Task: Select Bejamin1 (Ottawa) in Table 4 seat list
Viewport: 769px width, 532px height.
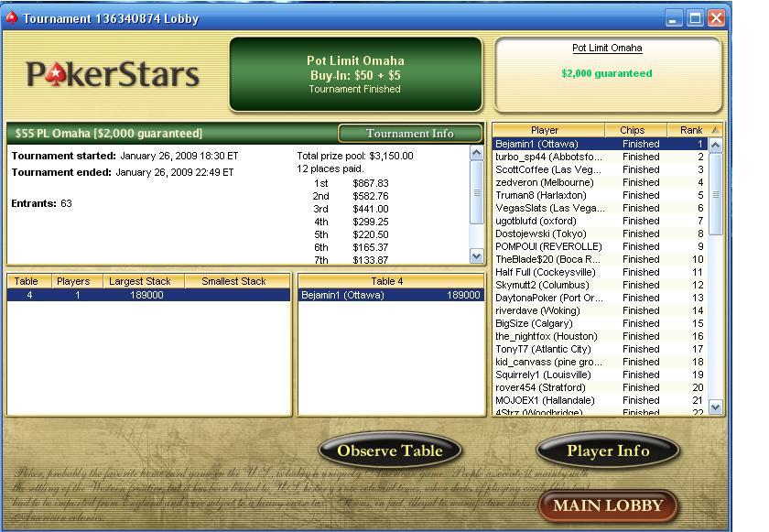Action: pos(391,295)
